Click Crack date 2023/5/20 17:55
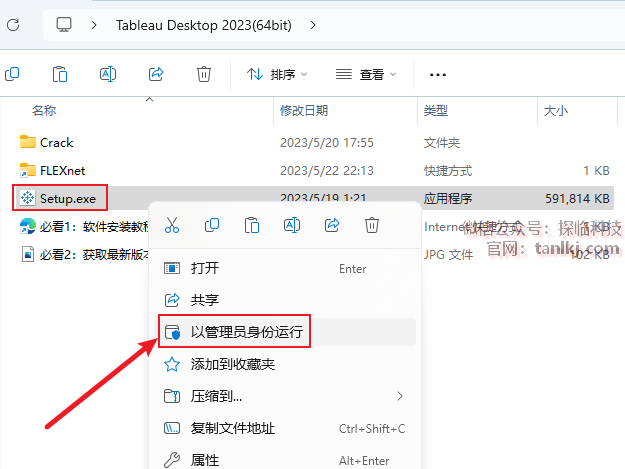The image size is (625, 469). point(327,143)
